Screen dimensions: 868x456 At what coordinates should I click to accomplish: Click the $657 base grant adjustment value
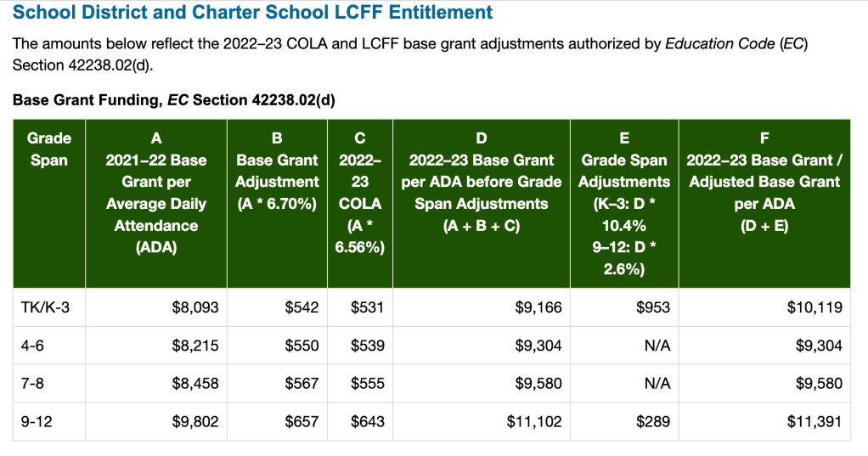click(x=302, y=421)
